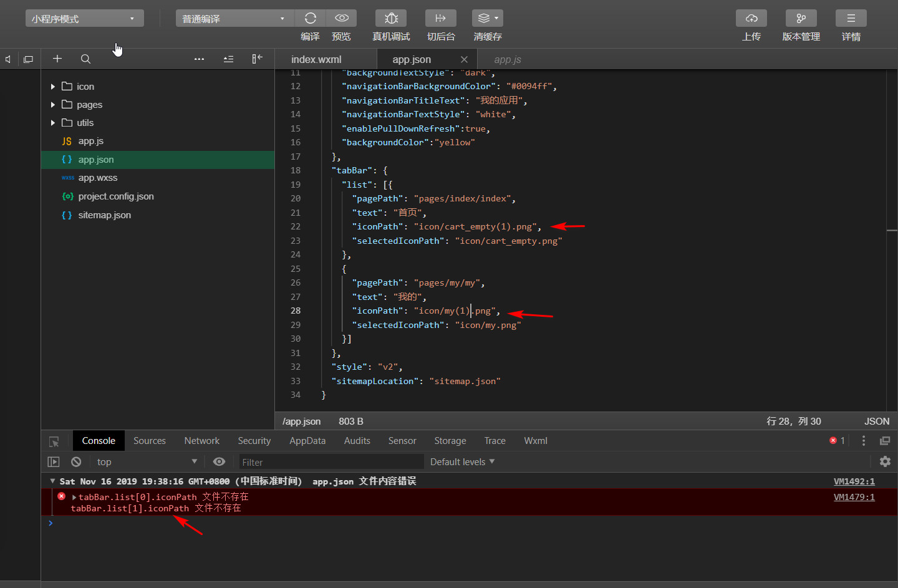Image resolution: width=898 pixels, height=588 pixels.
Task: Open the 小程序模式 mode dropdown
Action: 84,18
